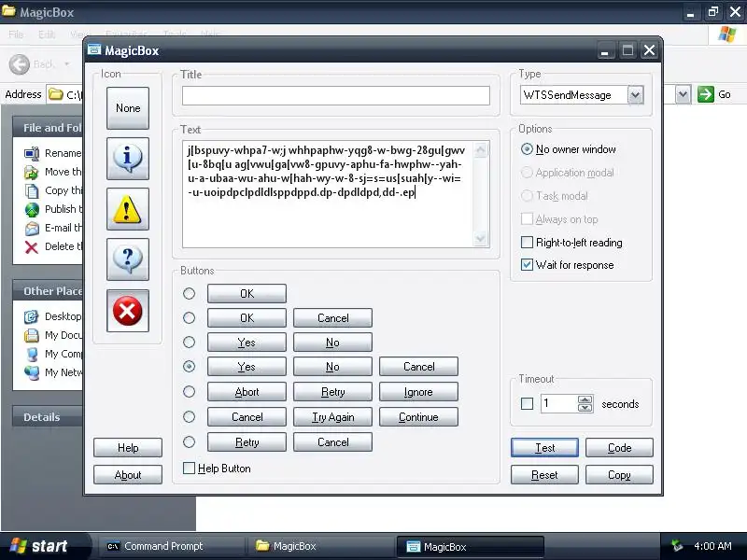Enable the Timeout checkbox
This screenshot has height=560, width=747.
[x=527, y=404]
